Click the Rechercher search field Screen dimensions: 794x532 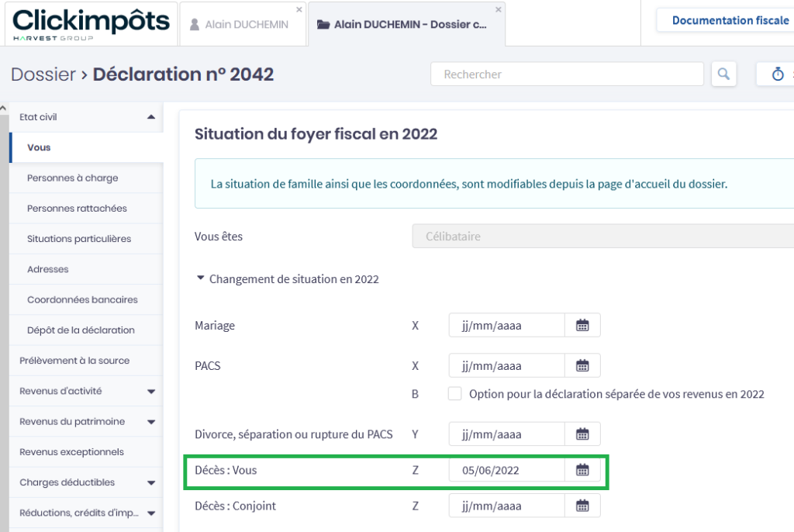[x=566, y=74]
